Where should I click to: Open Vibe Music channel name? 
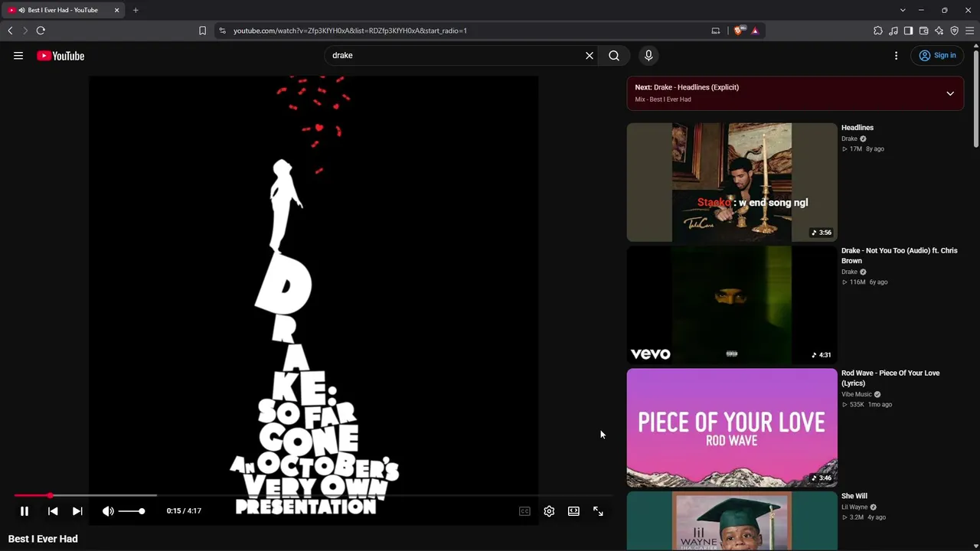[x=857, y=394]
